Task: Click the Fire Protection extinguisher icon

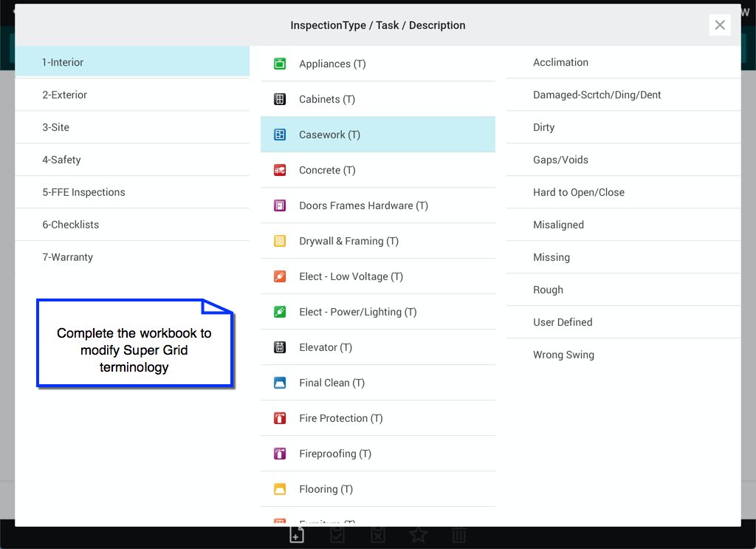Action: 280,418
